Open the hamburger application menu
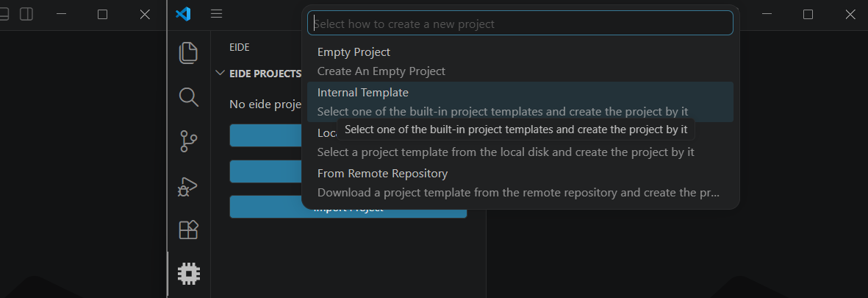Screen dimensions: 868x298 click(x=216, y=14)
